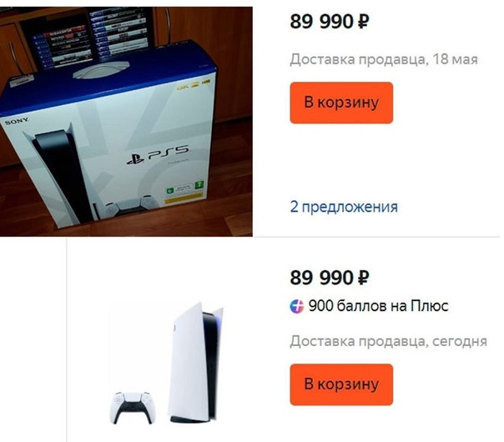The width and height of the screenshot is (504, 442).
Task: Click the green age rating badges on box
Action: [x=184, y=188]
